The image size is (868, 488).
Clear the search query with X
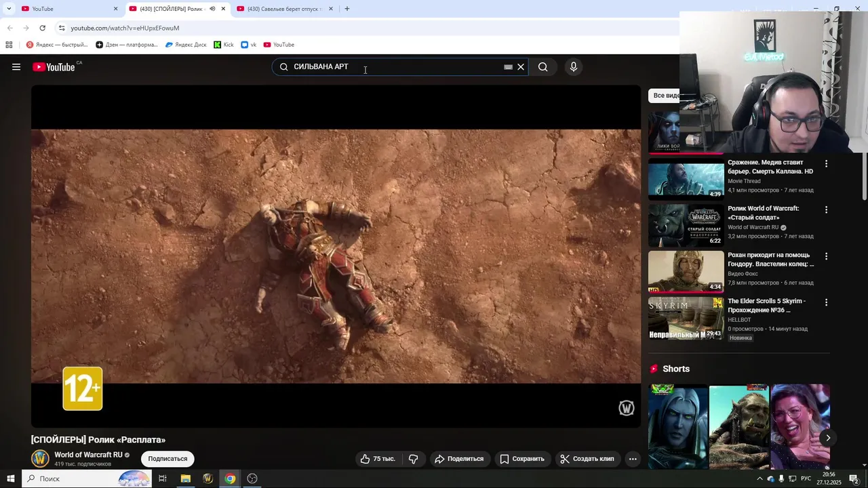pos(521,67)
